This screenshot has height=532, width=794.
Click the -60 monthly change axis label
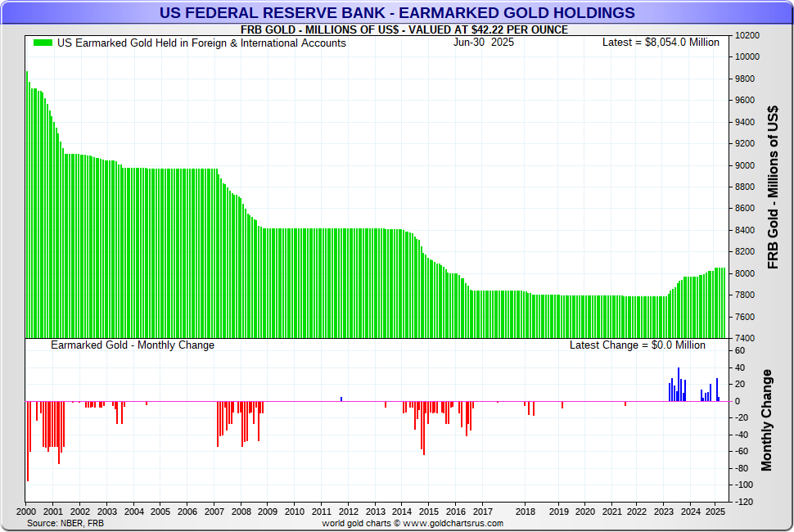point(742,452)
